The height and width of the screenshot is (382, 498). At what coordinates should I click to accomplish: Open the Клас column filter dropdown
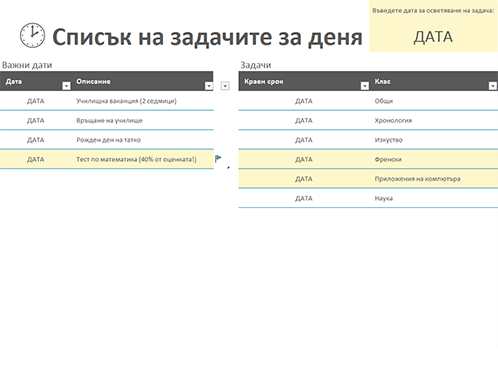click(x=493, y=86)
